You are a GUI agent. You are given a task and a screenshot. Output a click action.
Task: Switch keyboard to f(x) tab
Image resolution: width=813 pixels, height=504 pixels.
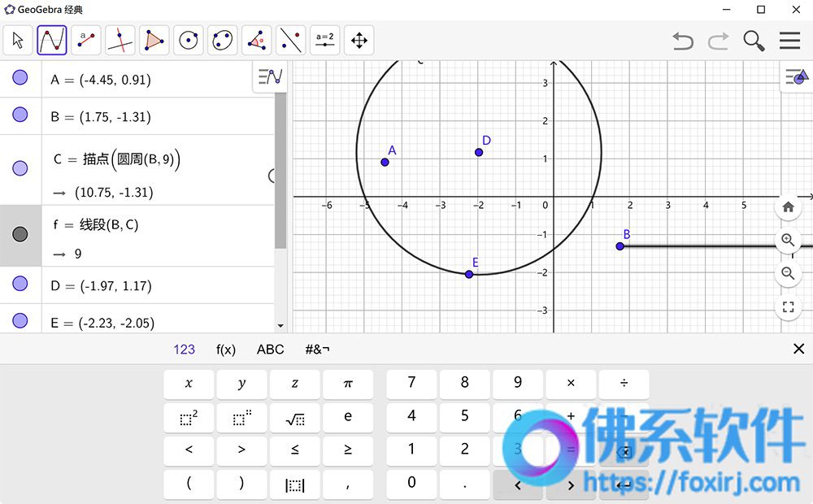click(225, 350)
